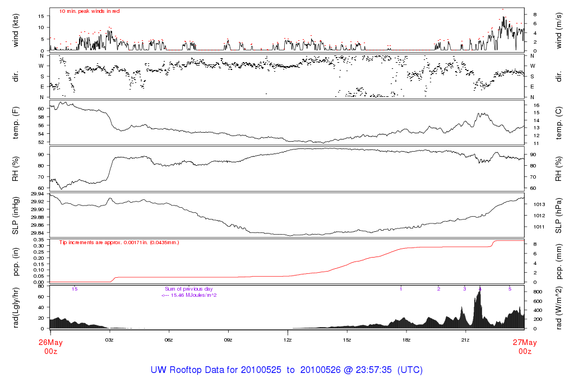
Task: Click the red '27May 00z' end label
Action: pyautogui.click(x=525, y=347)
